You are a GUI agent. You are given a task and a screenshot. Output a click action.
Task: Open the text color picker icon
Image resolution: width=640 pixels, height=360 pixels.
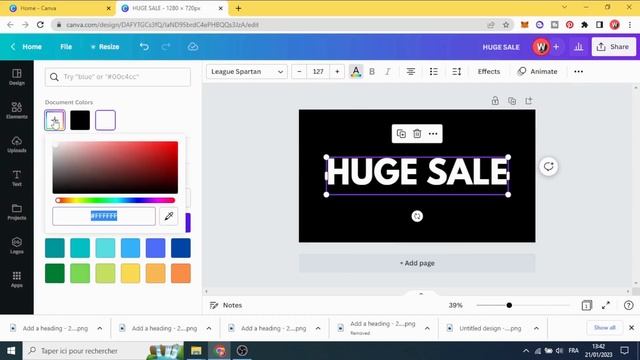click(356, 72)
